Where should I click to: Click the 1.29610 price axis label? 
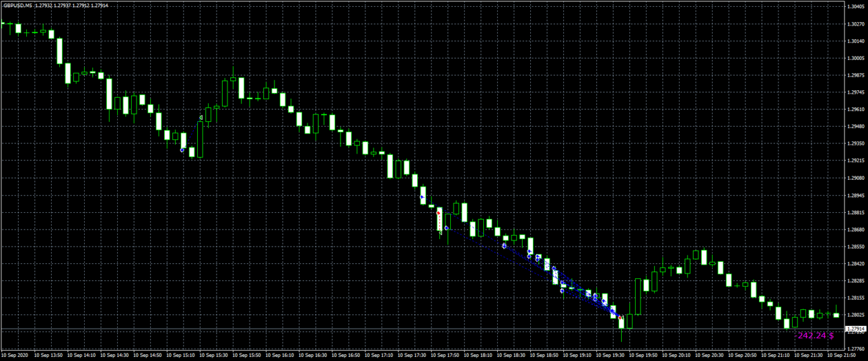pyautogui.click(x=855, y=109)
